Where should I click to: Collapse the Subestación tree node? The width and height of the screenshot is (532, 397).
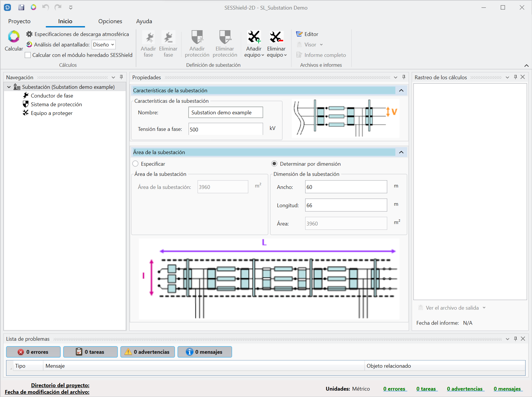tap(9, 87)
